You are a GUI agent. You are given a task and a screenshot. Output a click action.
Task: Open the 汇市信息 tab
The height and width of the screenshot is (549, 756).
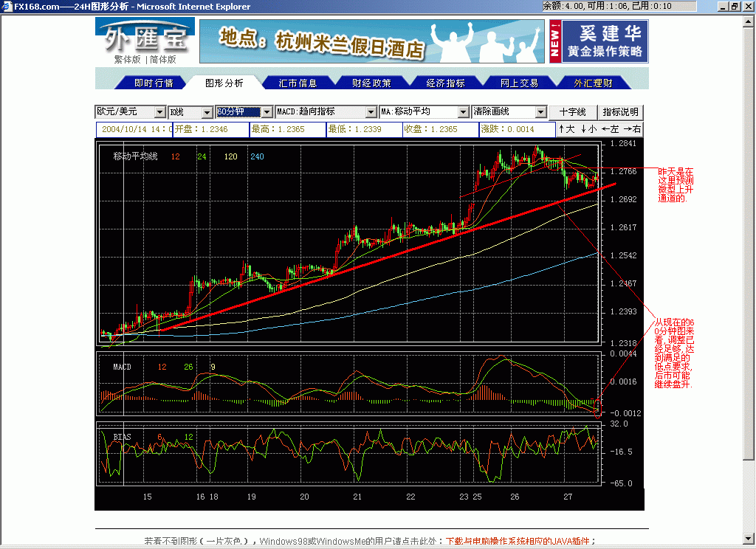(x=298, y=83)
